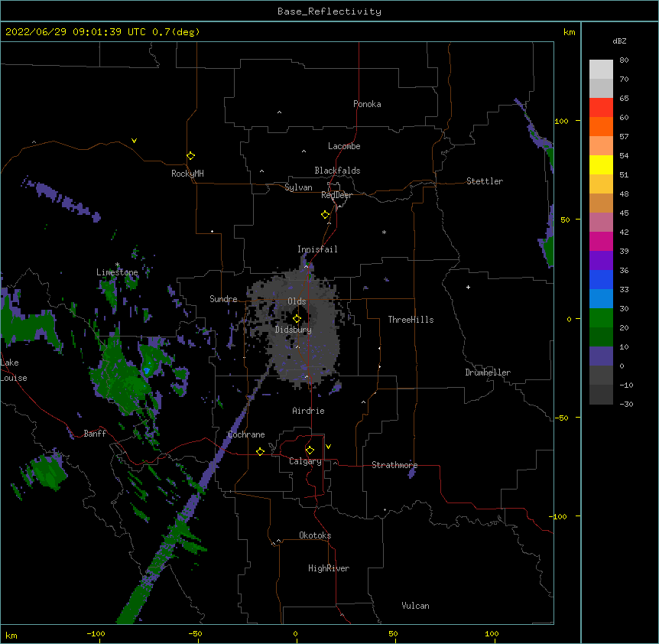The image size is (659, 644).
Task: Click the -50 tick on bottom axis
Action: 195,633
